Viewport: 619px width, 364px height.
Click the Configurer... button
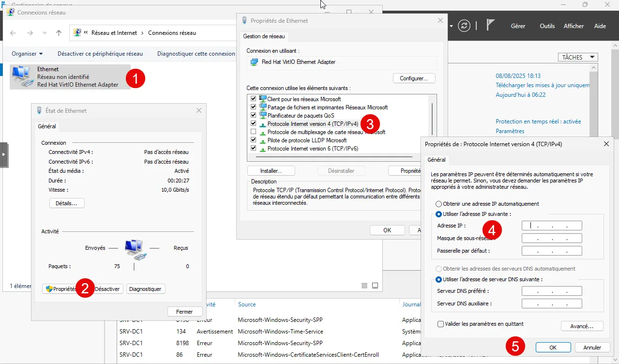(x=414, y=78)
